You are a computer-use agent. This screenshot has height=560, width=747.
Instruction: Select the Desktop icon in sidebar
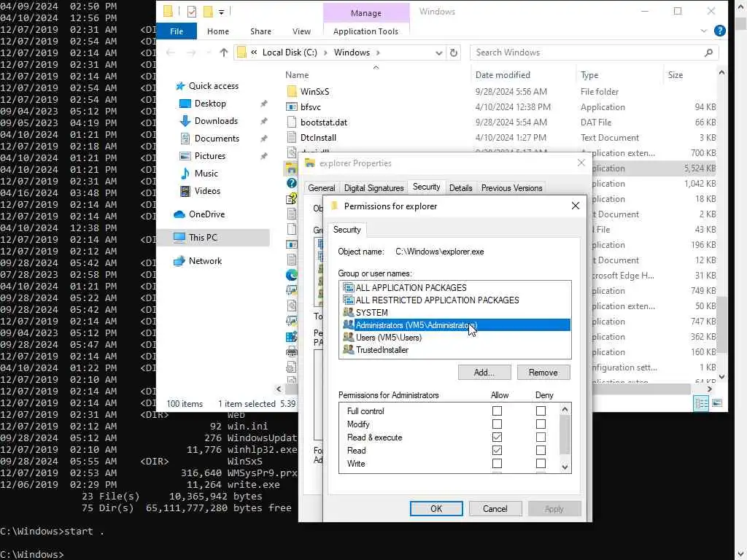click(185, 104)
